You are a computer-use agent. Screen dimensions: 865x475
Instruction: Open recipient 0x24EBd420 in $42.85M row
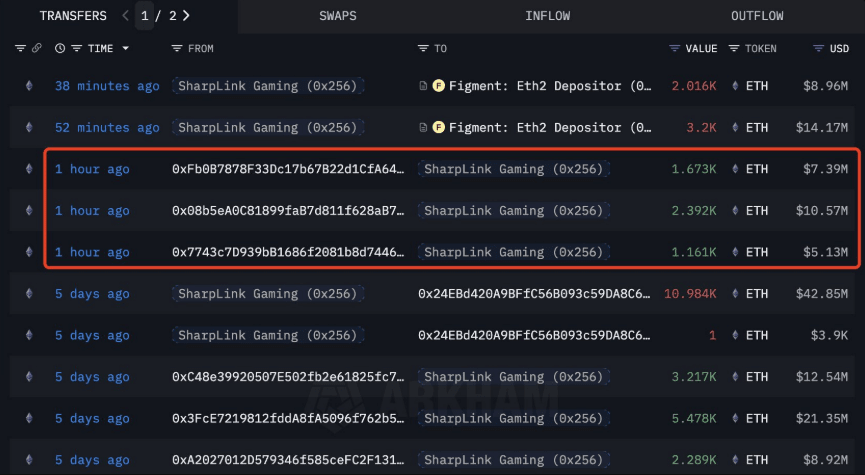pos(534,293)
